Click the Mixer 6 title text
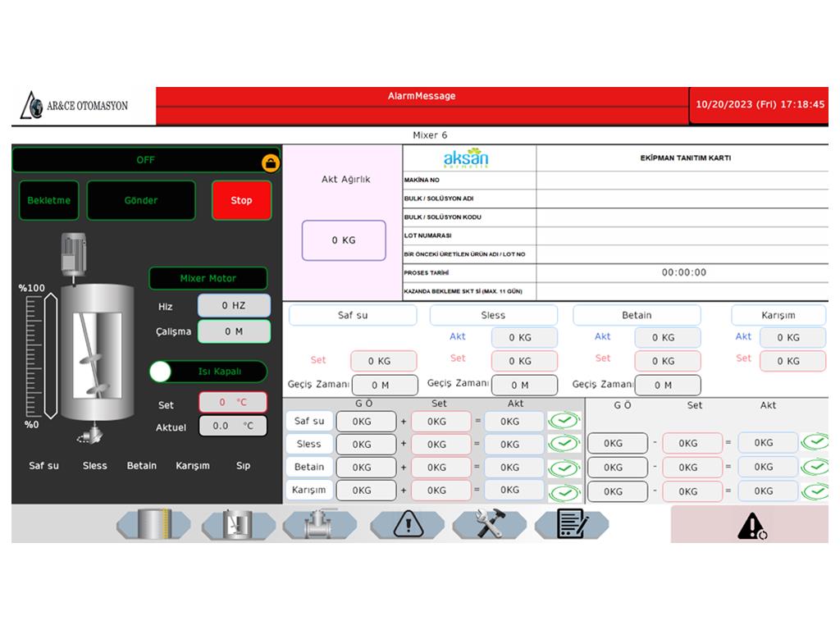This screenshot has width=840, height=630. pyautogui.click(x=430, y=135)
